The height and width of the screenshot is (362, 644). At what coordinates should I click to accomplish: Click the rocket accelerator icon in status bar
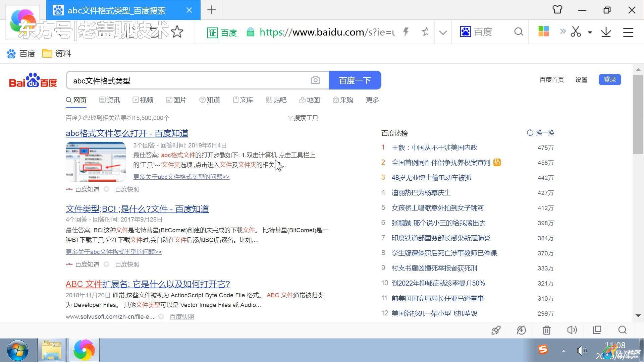[x=496, y=330]
